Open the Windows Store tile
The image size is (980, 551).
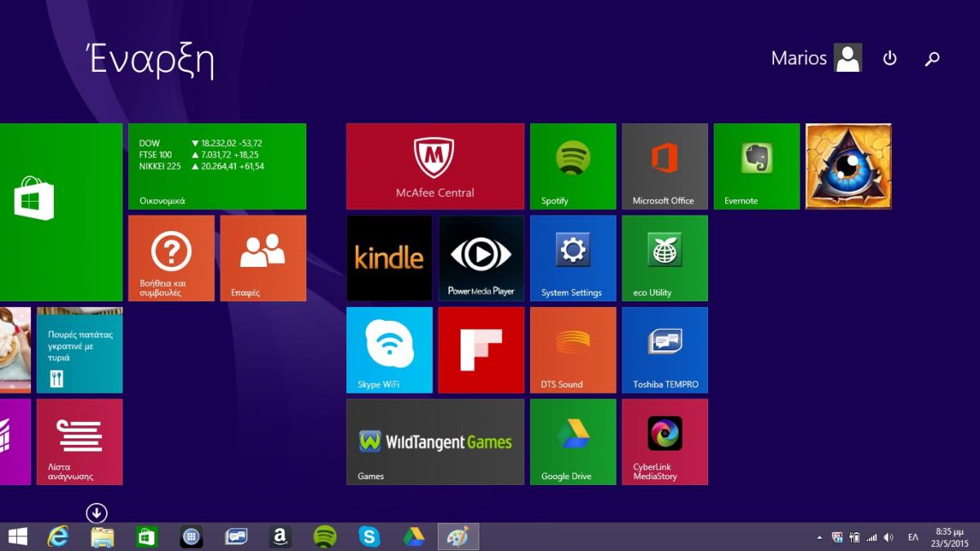[61, 212]
